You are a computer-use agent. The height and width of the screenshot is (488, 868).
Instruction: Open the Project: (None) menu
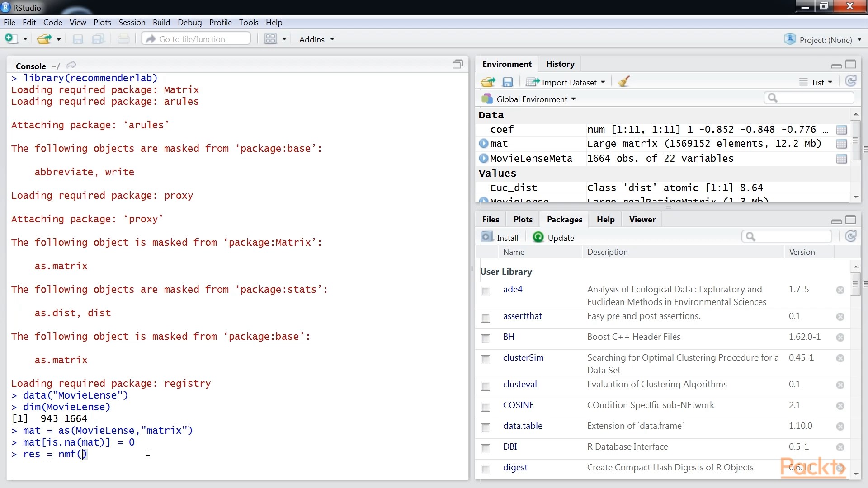point(823,40)
